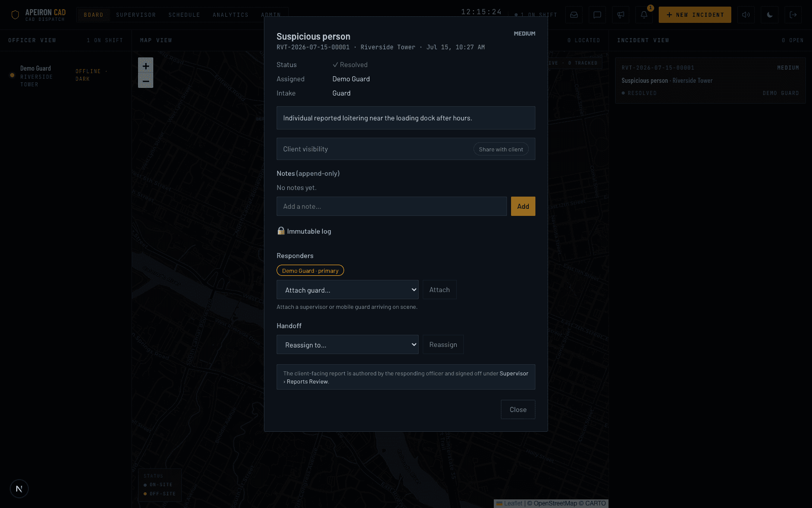Select Demo Guard in Officer View
Screen dimensions: 812x508
(65, 76)
